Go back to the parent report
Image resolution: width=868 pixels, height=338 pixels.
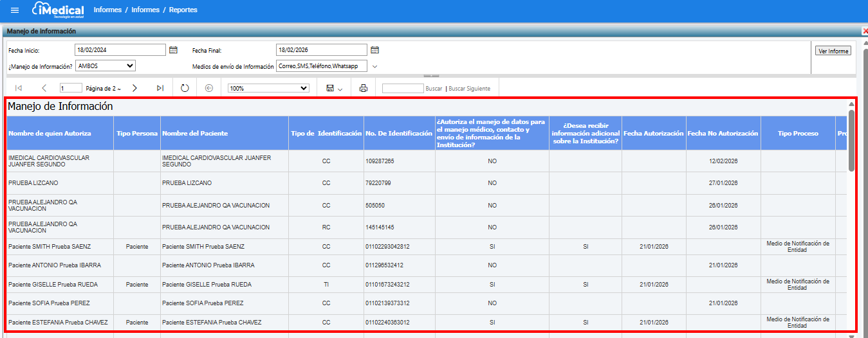209,88
